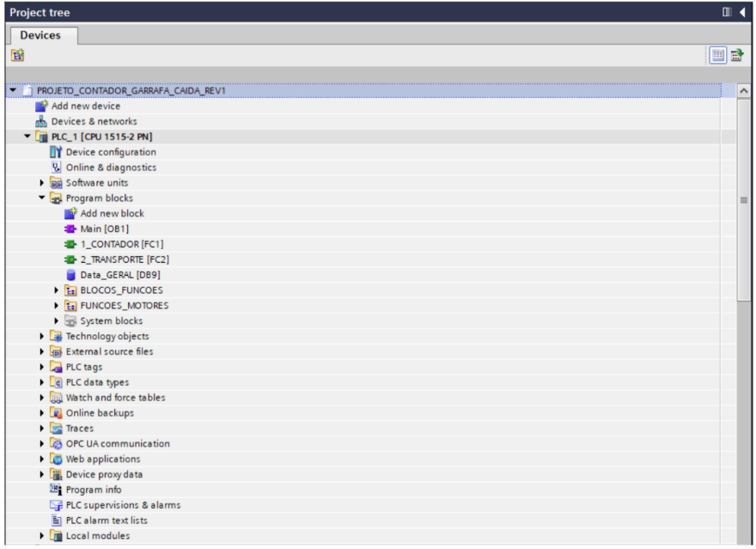756x549 pixels.
Task: Click the Device configuration icon
Action: click(57, 152)
